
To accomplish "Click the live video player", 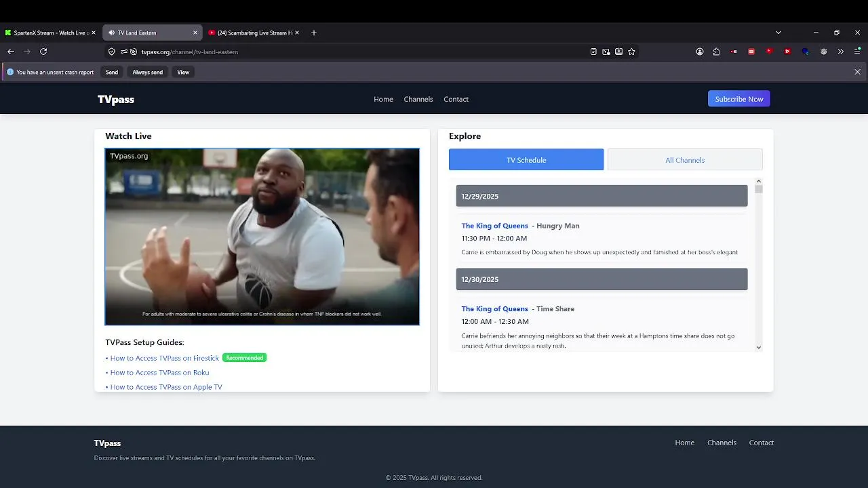I will coord(262,237).
